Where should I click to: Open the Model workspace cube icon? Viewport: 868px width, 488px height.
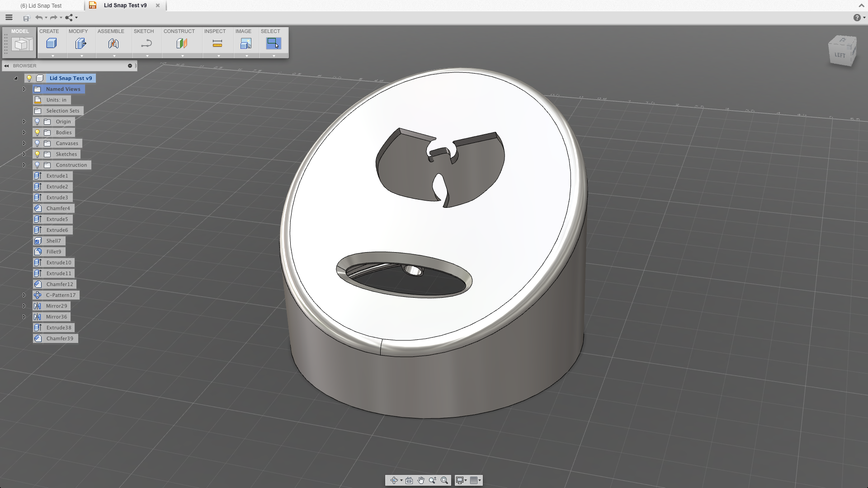(x=22, y=44)
